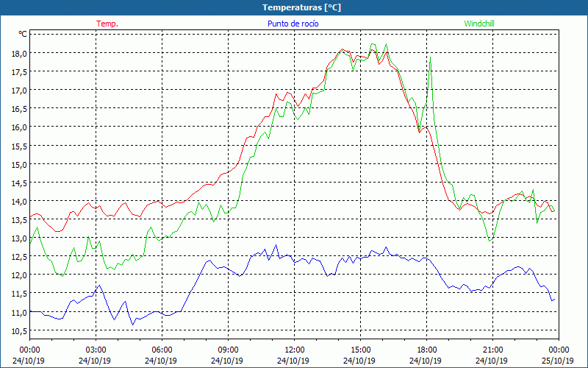Click the 12,0 y-axis value
Screen dimensions: 588x368
coord(20,275)
